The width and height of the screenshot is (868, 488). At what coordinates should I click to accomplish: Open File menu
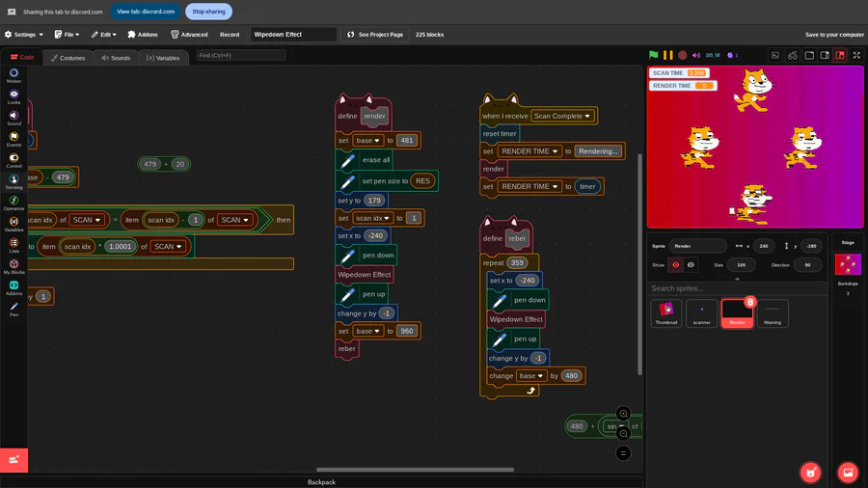(x=67, y=35)
